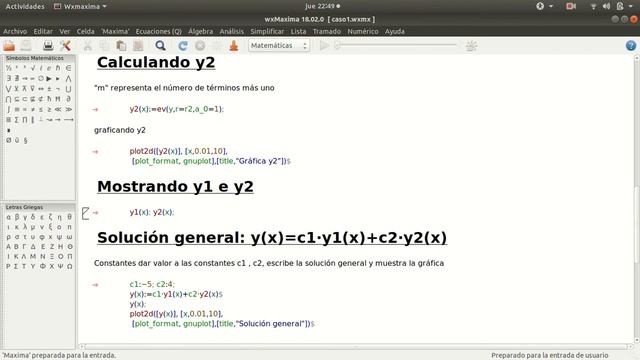640x360 pixels.
Task: Insert Greek letter α
Action: pos(8,217)
